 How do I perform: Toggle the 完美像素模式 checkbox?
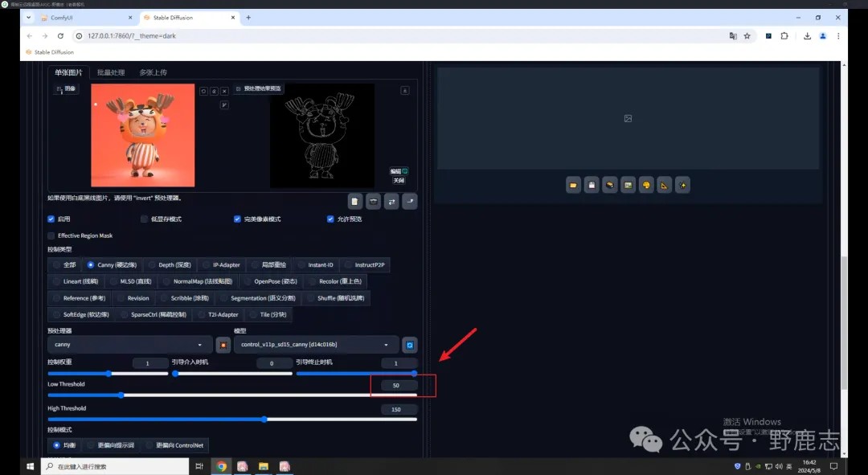click(x=237, y=219)
